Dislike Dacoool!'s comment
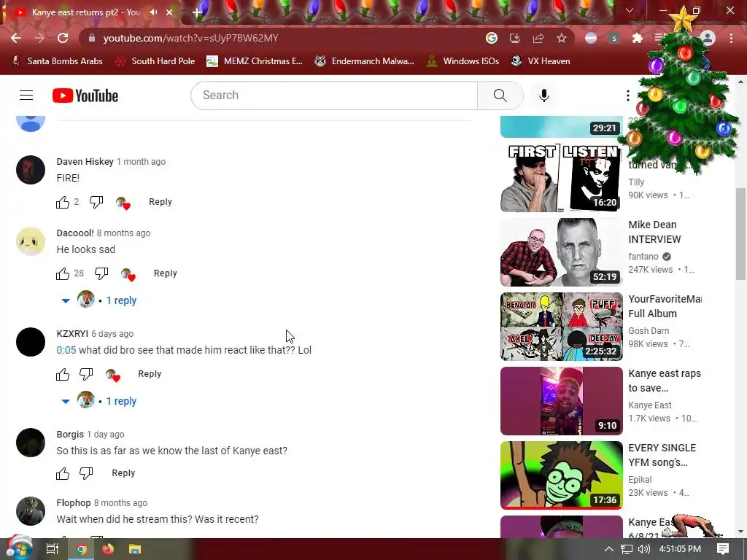The height and width of the screenshot is (560, 747). point(101,274)
